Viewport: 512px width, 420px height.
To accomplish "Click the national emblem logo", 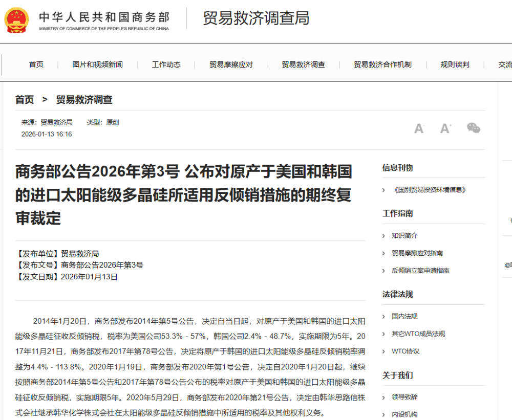I will coord(17,20).
